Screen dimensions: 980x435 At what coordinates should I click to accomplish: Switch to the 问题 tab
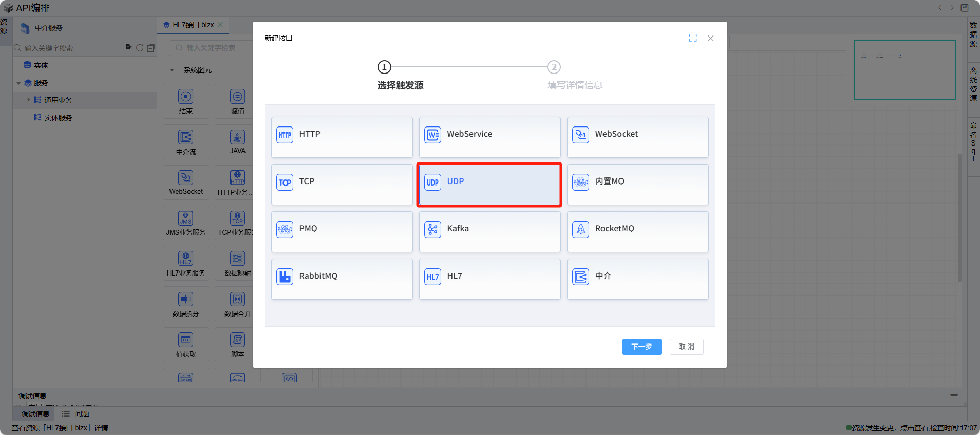tap(76, 414)
